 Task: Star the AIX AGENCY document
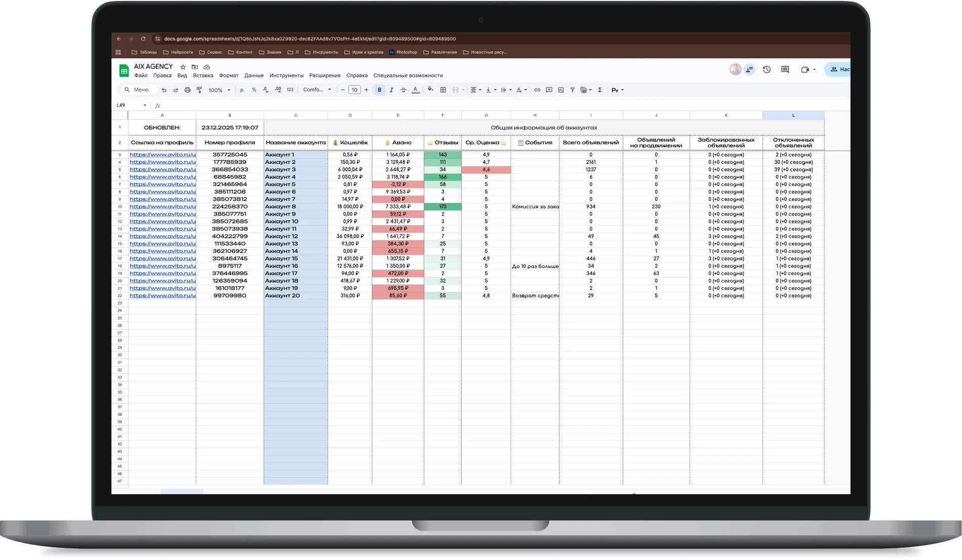183,67
